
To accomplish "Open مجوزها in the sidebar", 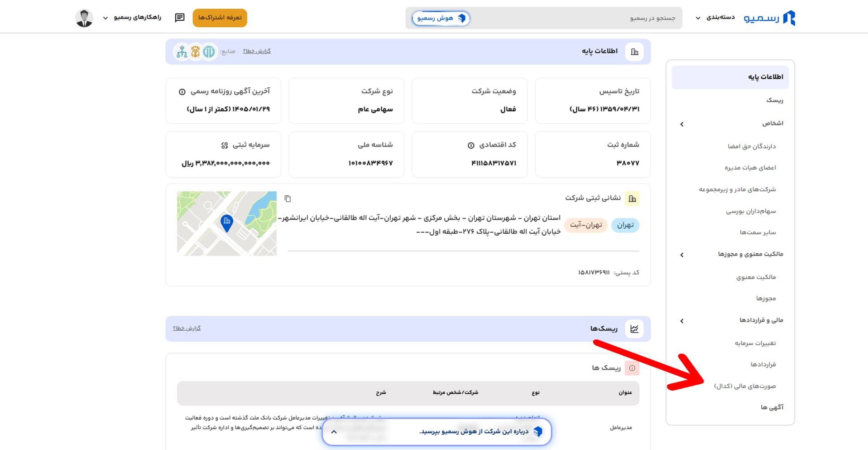I will click(766, 299).
